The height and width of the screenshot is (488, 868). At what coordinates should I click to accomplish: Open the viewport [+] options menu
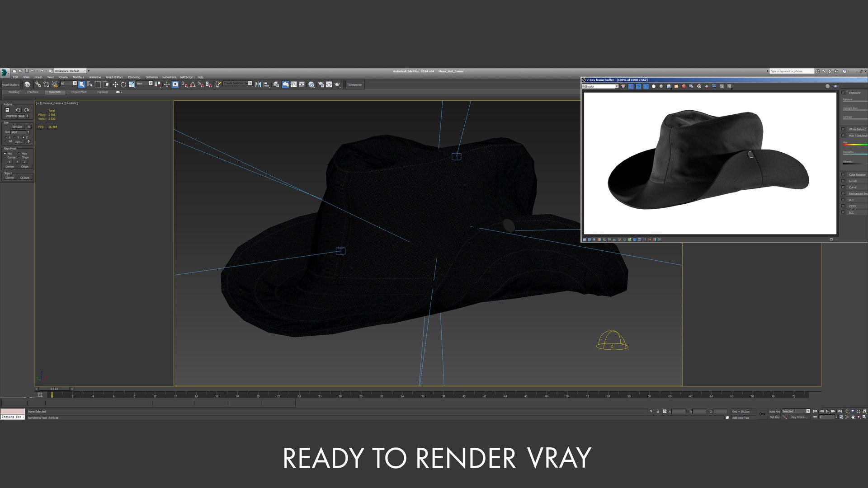click(38, 103)
